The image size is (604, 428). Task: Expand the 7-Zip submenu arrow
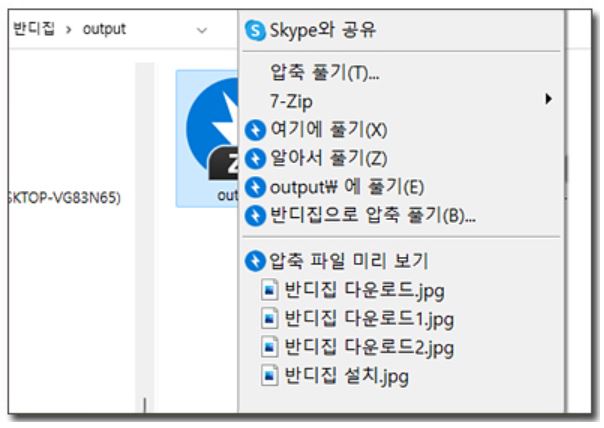tap(548, 99)
